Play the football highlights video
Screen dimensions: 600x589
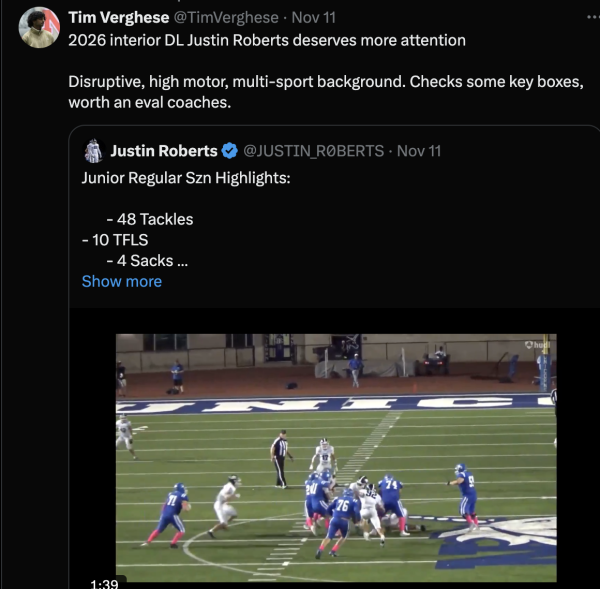335,458
